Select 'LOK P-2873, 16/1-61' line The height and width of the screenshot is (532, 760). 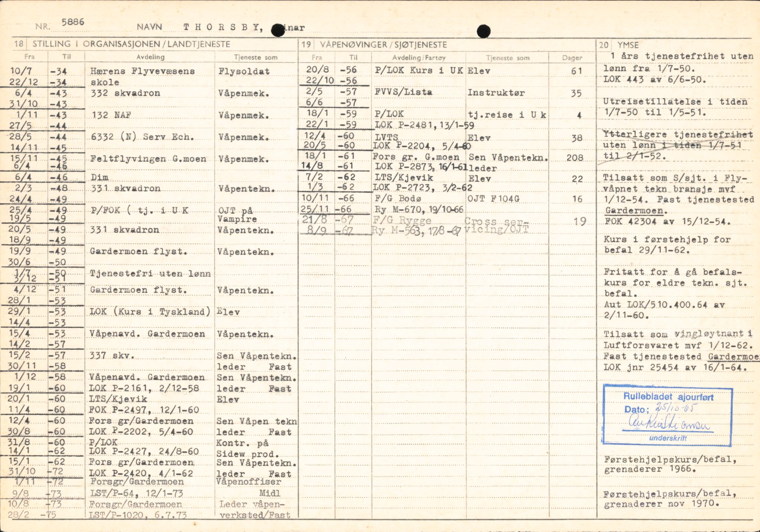pyautogui.click(x=421, y=167)
